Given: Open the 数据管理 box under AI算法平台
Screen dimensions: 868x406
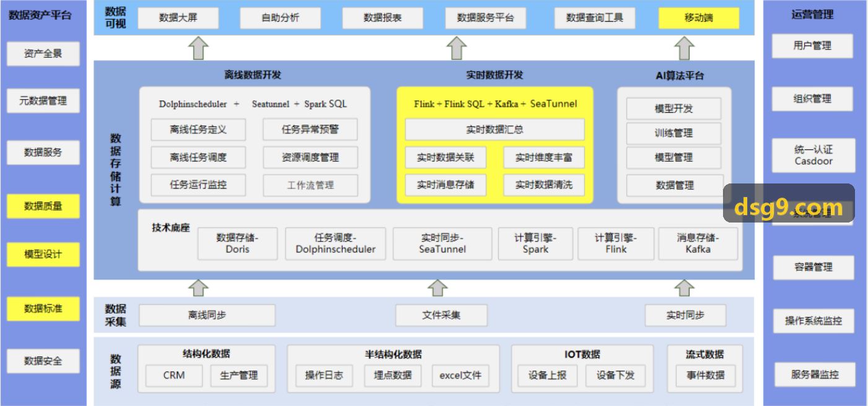Looking at the screenshot, I should pyautogui.click(x=675, y=185).
